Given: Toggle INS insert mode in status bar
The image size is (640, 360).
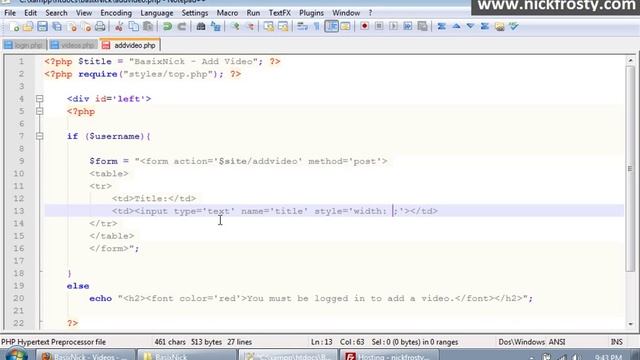Looking at the screenshot, I should pyautogui.click(x=616, y=342).
